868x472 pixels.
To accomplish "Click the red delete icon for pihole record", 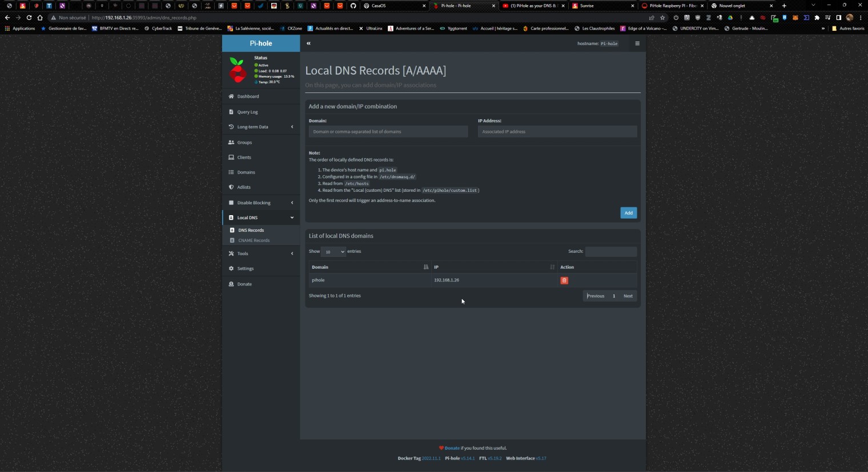I will point(564,280).
